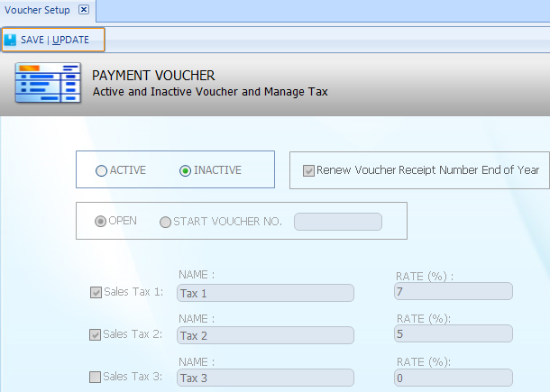This screenshot has width=550, height=392.
Task: Select the START VOUCHER NO. radio option
Action: click(165, 222)
